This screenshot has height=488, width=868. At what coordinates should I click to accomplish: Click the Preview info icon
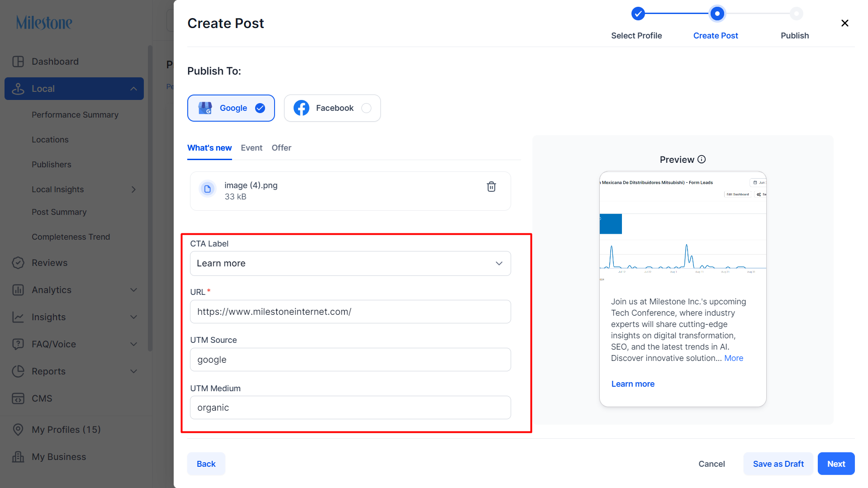tap(702, 159)
